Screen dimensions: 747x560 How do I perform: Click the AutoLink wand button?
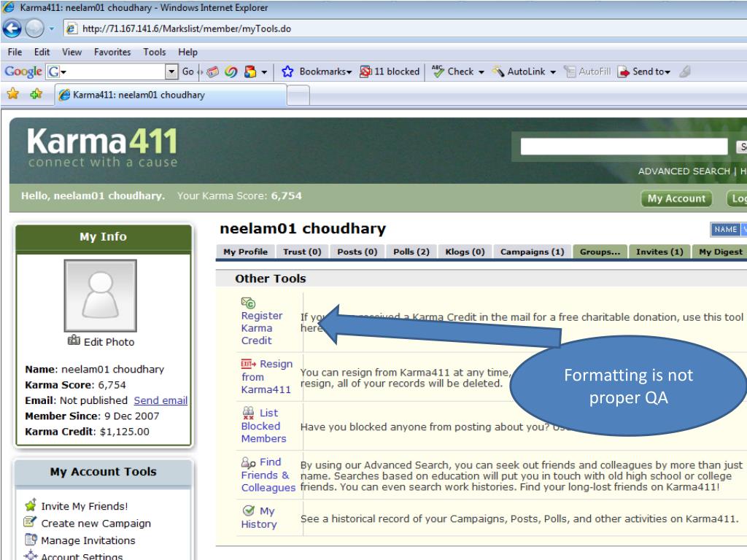519,71
